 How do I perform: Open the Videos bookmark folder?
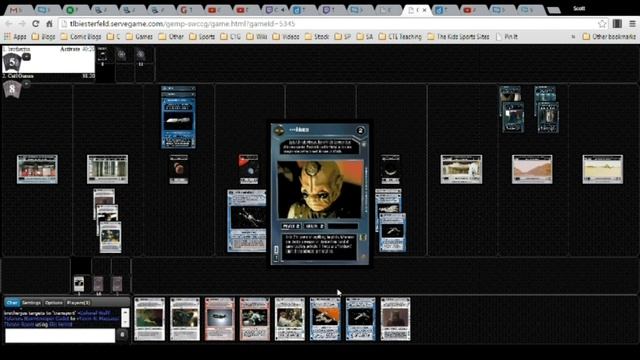tap(286, 37)
